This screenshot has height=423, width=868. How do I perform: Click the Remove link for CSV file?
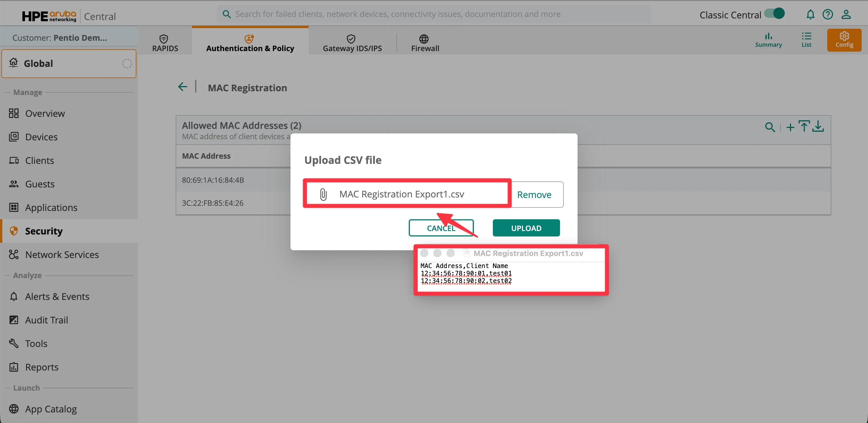coord(534,195)
